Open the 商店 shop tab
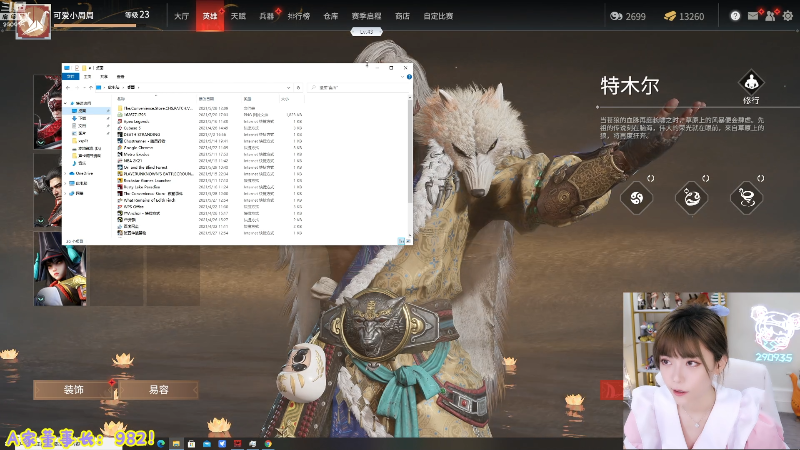The image size is (800, 450). tap(402, 16)
